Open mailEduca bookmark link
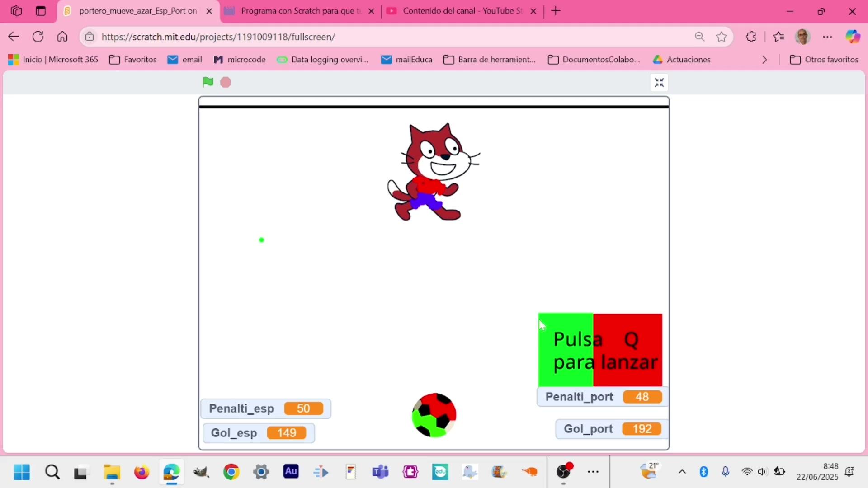This screenshot has height=488, width=868. (x=406, y=60)
